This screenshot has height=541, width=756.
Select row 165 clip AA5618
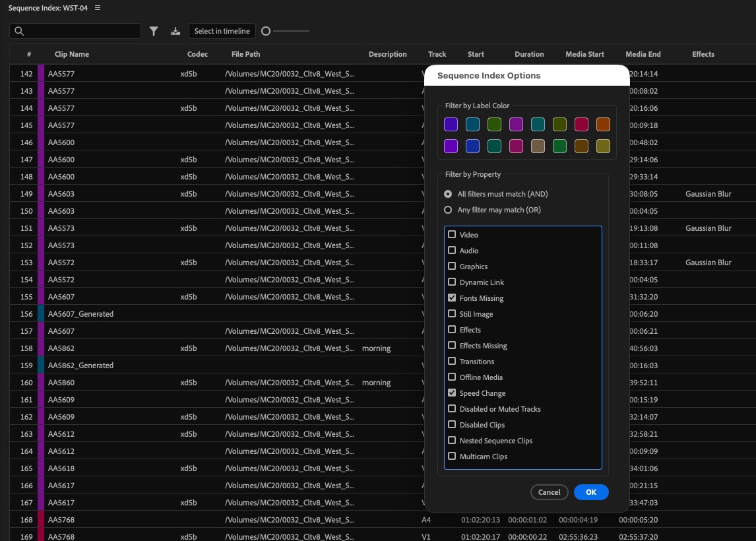(61, 468)
